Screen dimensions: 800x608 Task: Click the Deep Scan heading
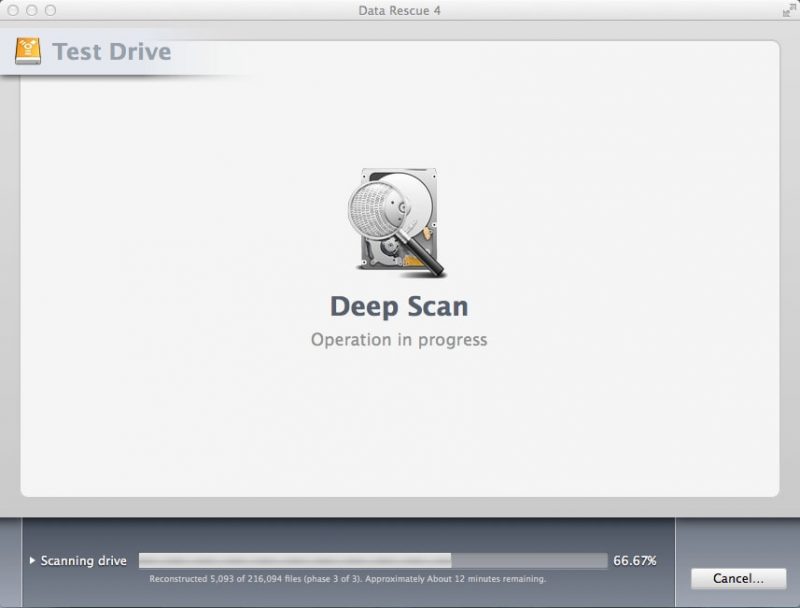tap(399, 307)
